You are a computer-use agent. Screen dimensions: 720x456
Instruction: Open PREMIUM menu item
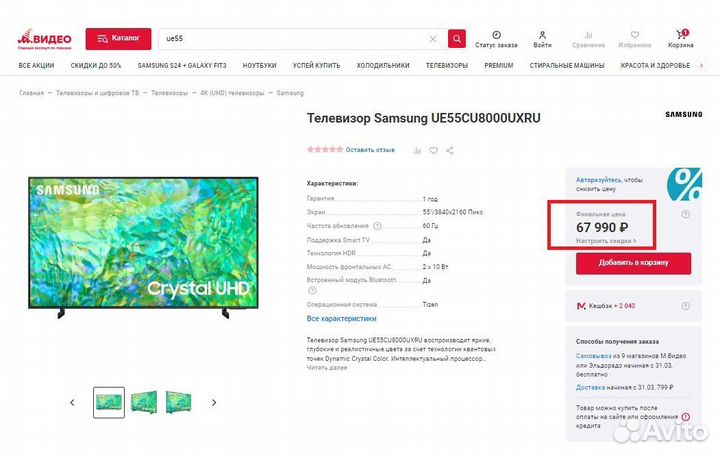click(499, 66)
